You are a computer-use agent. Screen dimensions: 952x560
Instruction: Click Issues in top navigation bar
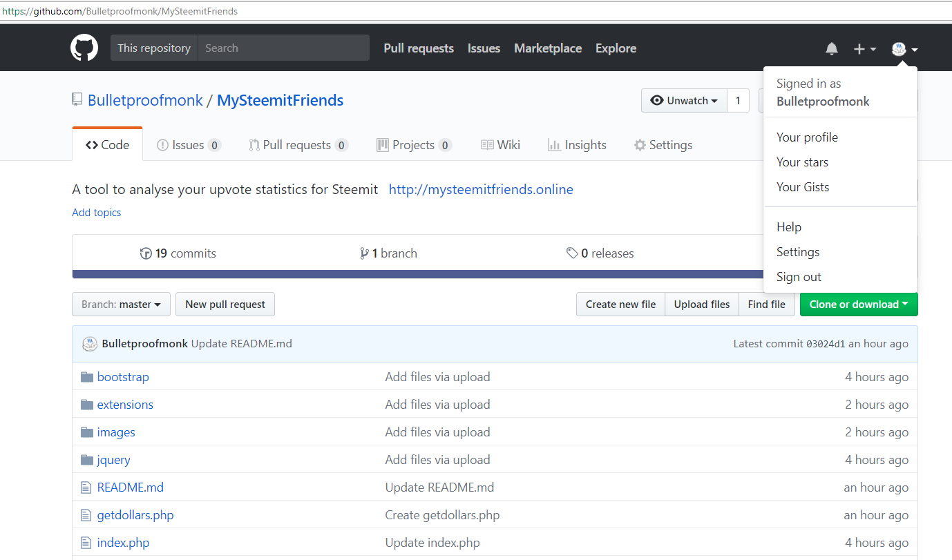coord(484,48)
